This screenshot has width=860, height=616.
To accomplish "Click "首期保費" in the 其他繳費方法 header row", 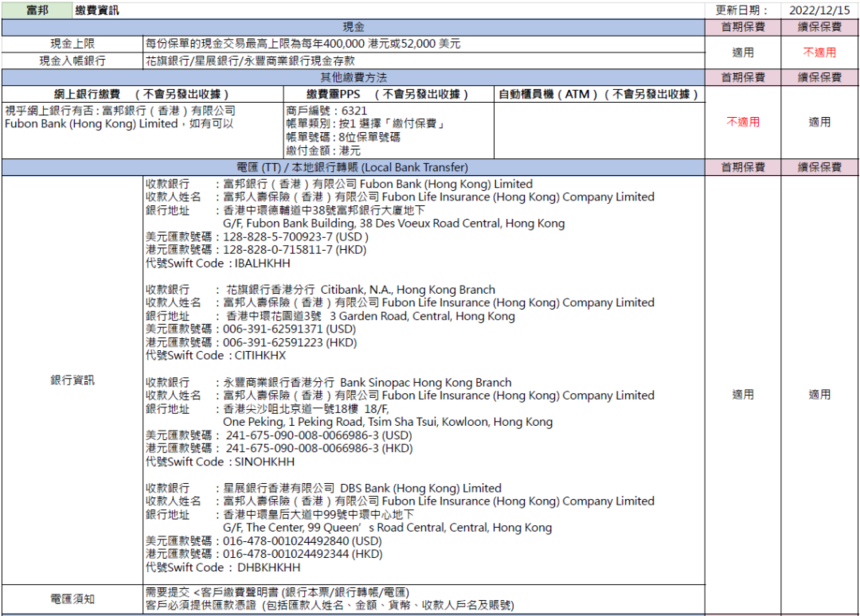I will (x=743, y=77).
